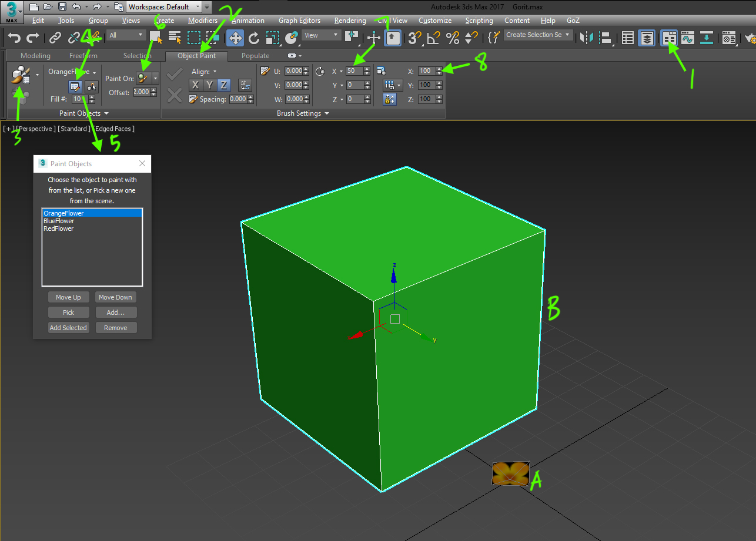Open the Layer Explorer toolbar icon
The height and width of the screenshot is (541, 756).
pos(647,38)
